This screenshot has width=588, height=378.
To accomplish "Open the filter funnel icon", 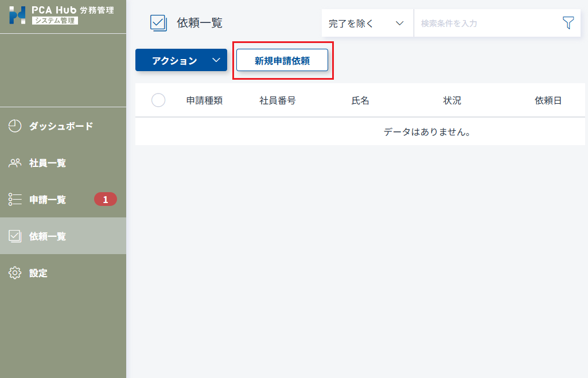I will [568, 23].
